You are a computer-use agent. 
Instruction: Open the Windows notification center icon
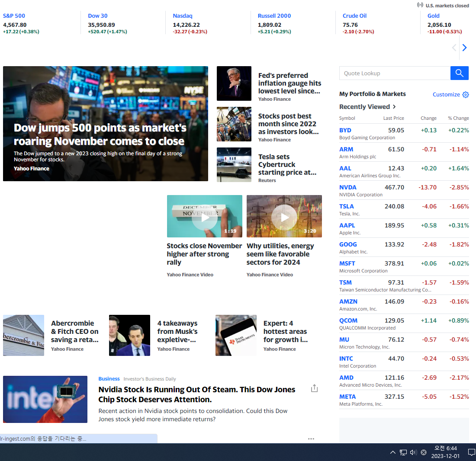pyautogui.click(x=472, y=452)
